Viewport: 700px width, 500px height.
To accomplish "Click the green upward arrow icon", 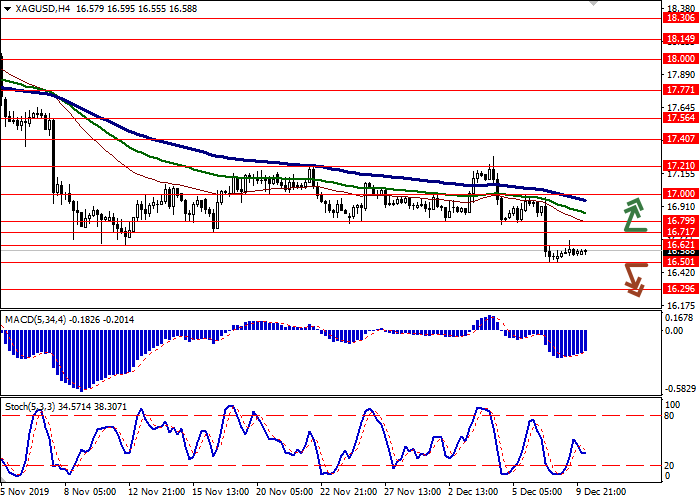I will (636, 215).
